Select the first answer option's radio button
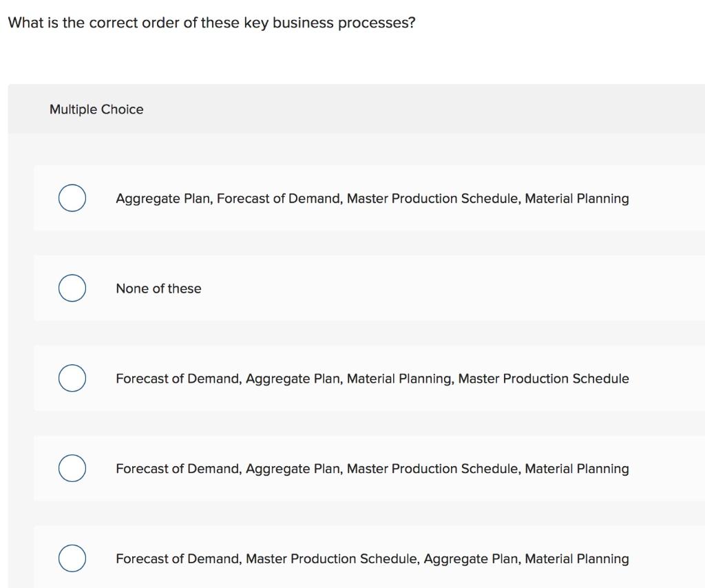The width and height of the screenshot is (705, 588). [72, 198]
